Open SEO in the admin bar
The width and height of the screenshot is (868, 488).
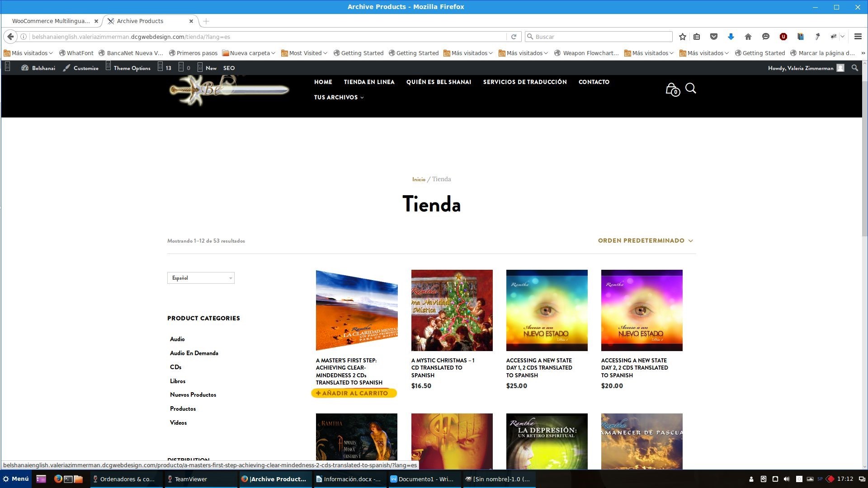(x=229, y=68)
